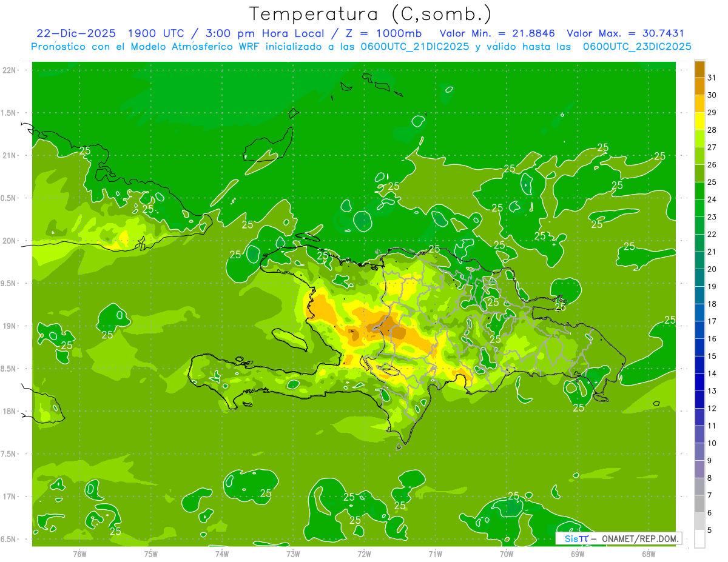Click the "70W" longitude axis label

(507, 554)
